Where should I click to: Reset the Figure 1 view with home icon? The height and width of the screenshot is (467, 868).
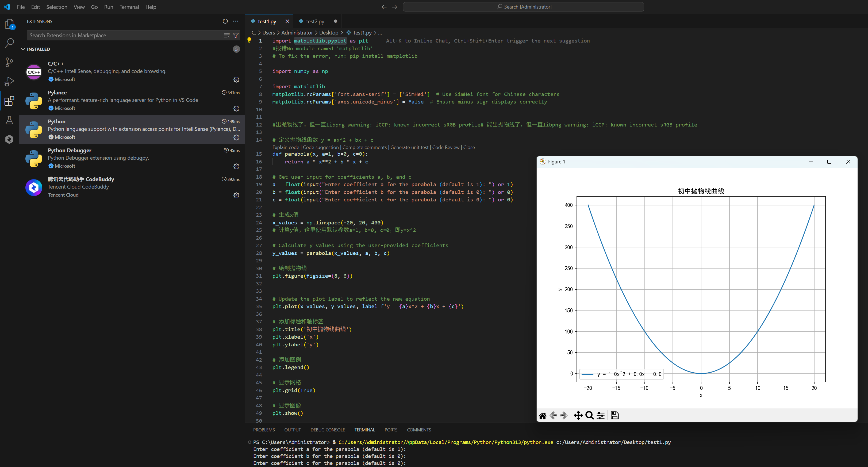click(543, 415)
